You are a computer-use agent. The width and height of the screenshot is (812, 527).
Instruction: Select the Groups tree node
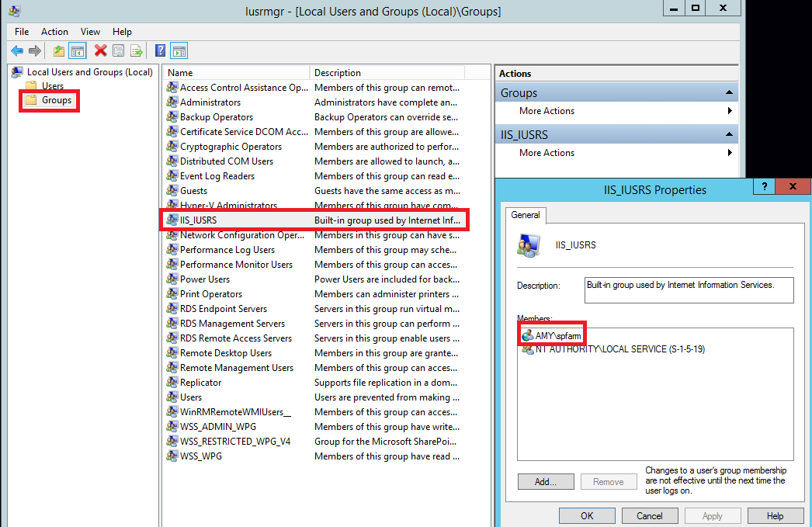(57, 100)
